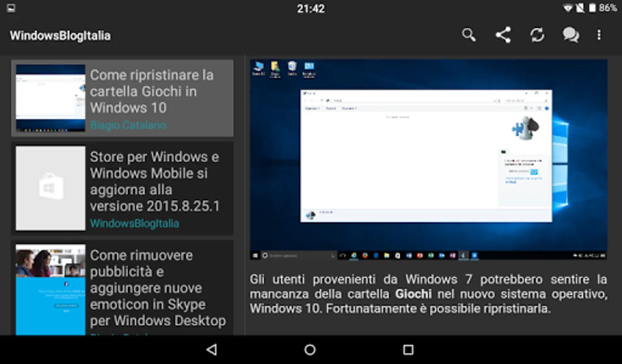Tap thumbnail of Giochi folder article
622x364 pixels.
point(51,98)
